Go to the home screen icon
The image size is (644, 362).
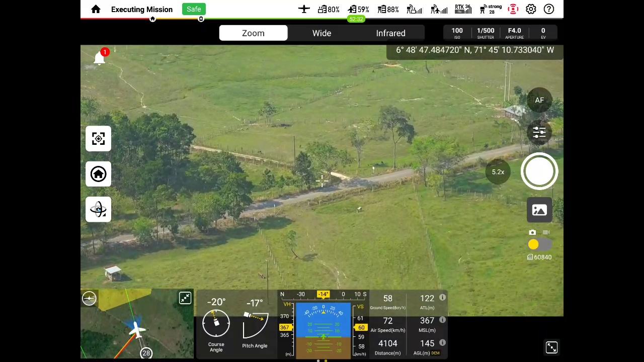pos(96,9)
